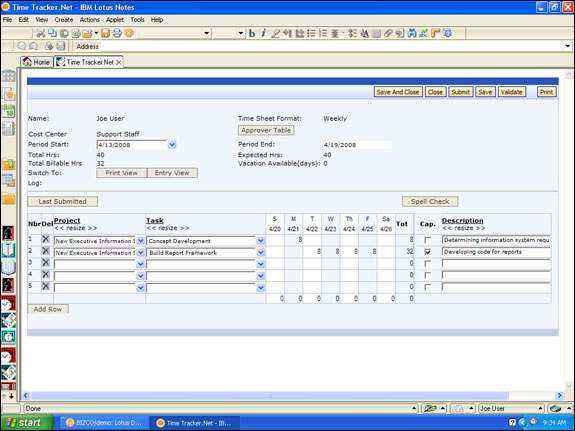
Task: Click the horizontal scrollbar thumb
Action: click(270, 396)
